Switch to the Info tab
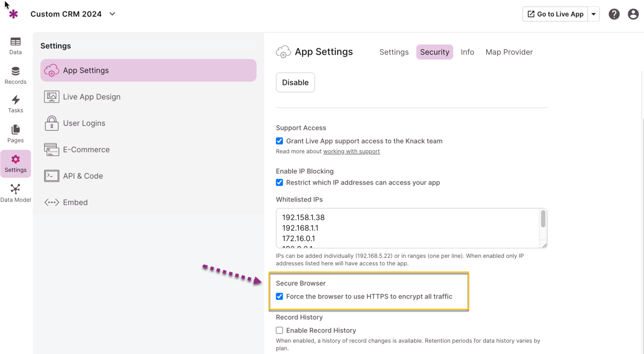 [467, 52]
